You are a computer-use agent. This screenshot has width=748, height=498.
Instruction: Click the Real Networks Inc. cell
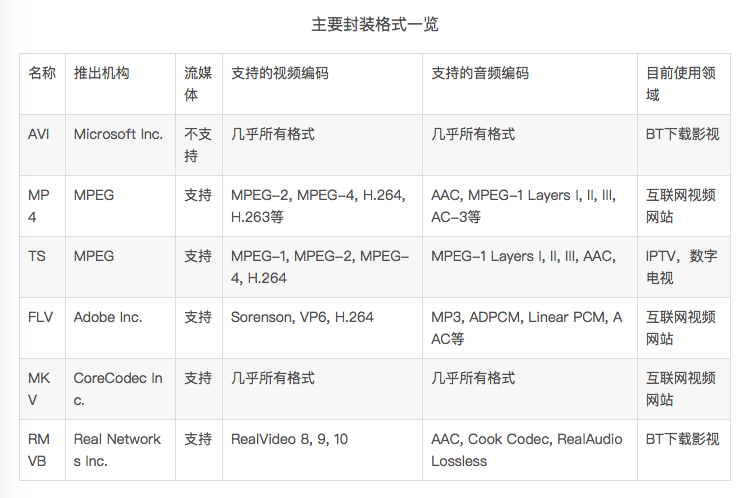pos(120,450)
